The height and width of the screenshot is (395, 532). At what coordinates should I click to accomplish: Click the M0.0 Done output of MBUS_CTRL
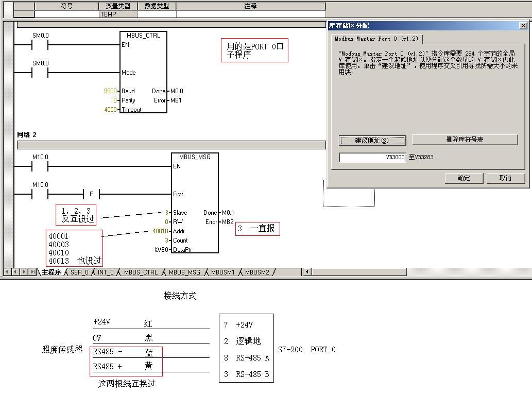tap(177, 91)
